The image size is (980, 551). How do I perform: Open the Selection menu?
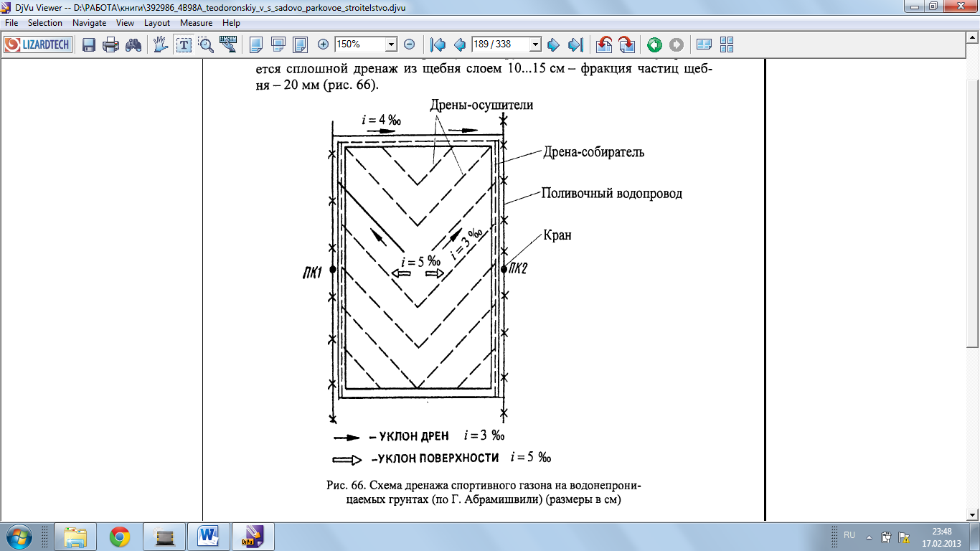(x=45, y=23)
